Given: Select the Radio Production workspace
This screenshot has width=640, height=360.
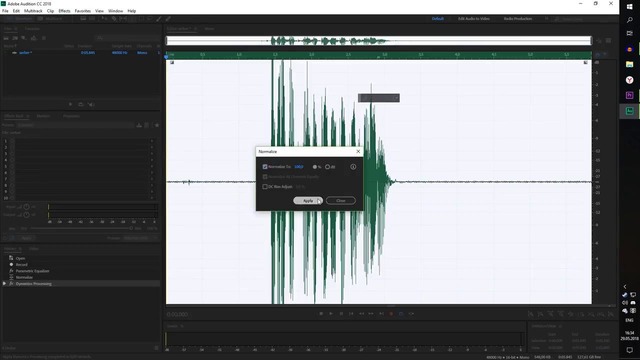Looking at the screenshot, I should tap(518, 19).
